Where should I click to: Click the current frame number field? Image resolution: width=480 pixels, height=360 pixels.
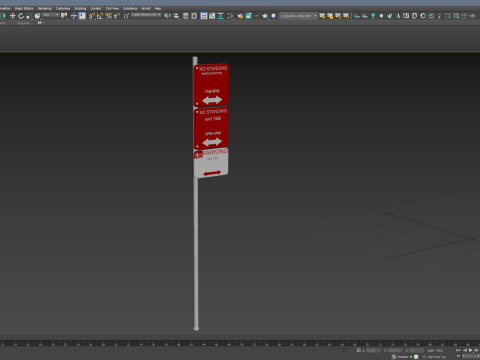coord(471,357)
